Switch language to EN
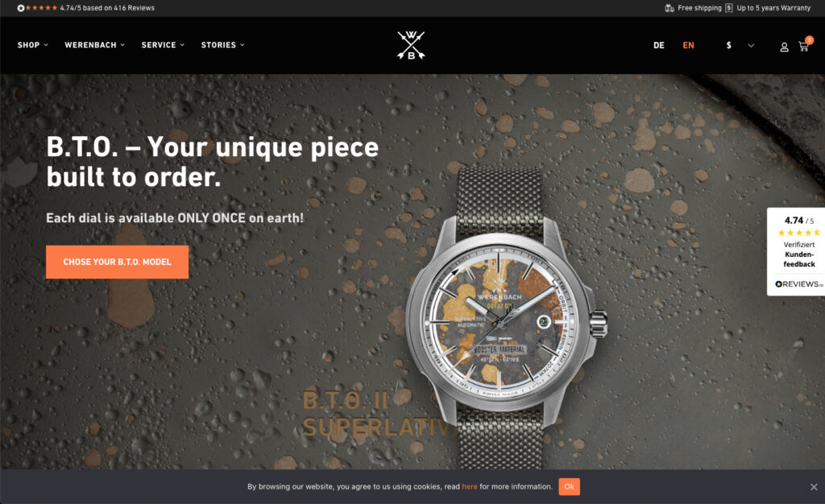Image resolution: width=825 pixels, height=504 pixels. click(x=688, y=45)
